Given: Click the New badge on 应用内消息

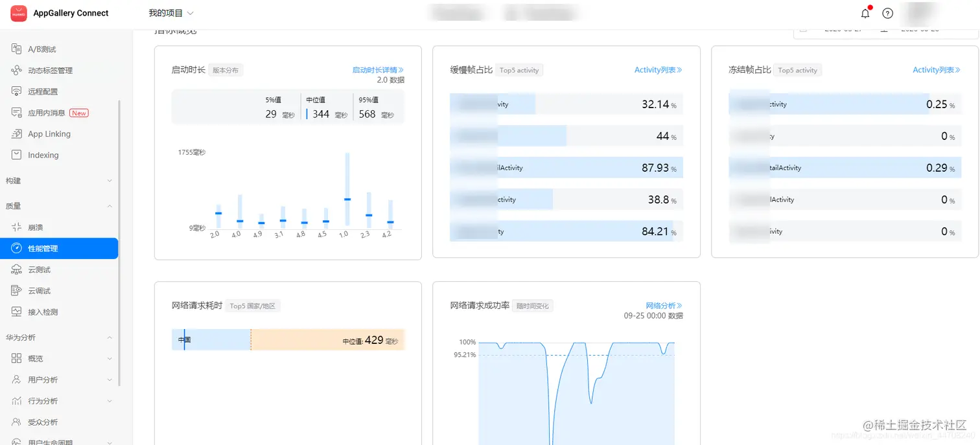Looking at the screenshot, I should (79, 113).
